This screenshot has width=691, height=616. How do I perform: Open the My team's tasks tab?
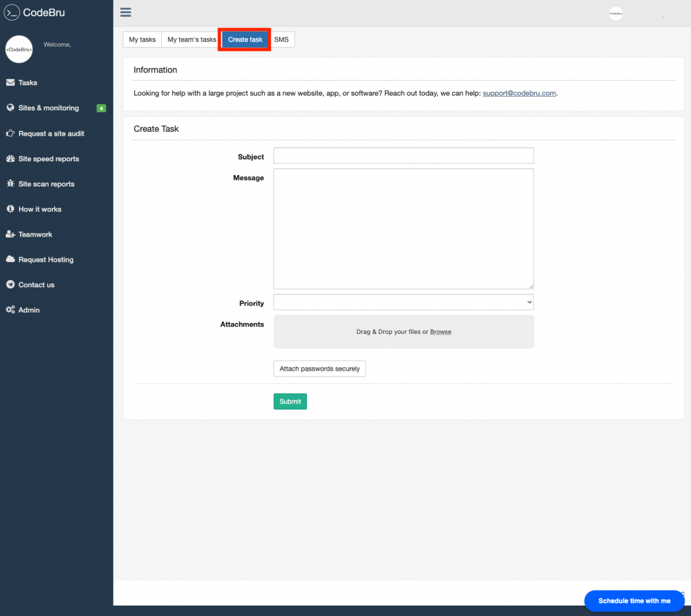click(191, 40)
